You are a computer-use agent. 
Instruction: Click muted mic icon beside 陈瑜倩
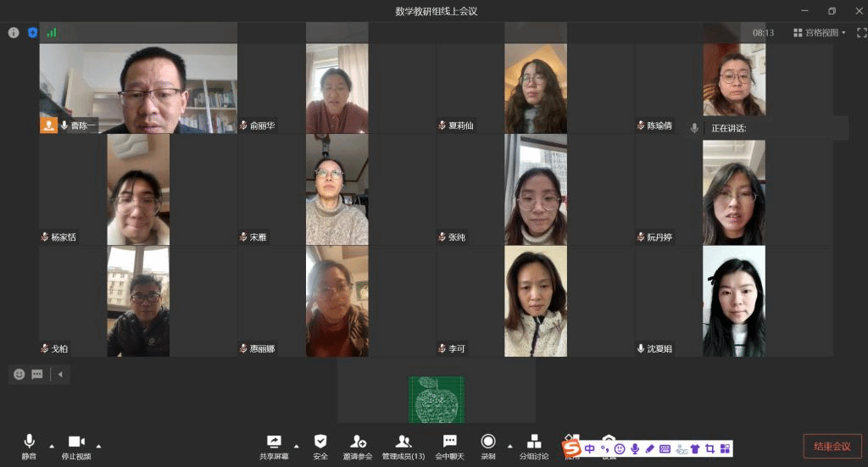[x=641, y=125]
